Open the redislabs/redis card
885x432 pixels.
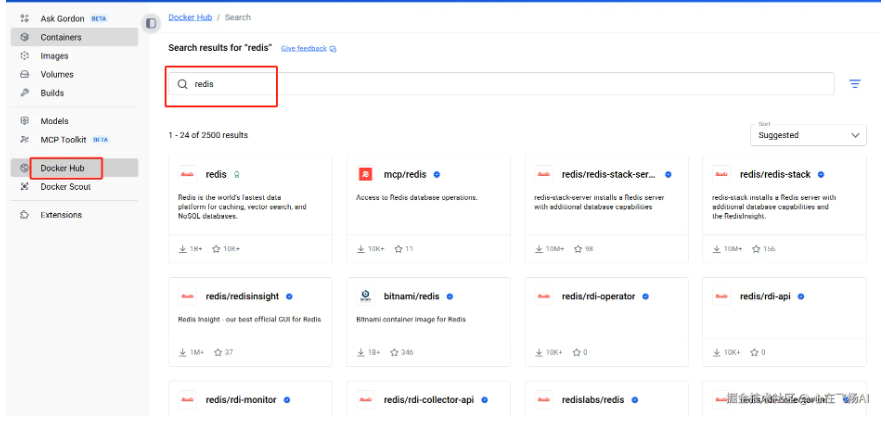pyautogui.click(x=607, y=399)
